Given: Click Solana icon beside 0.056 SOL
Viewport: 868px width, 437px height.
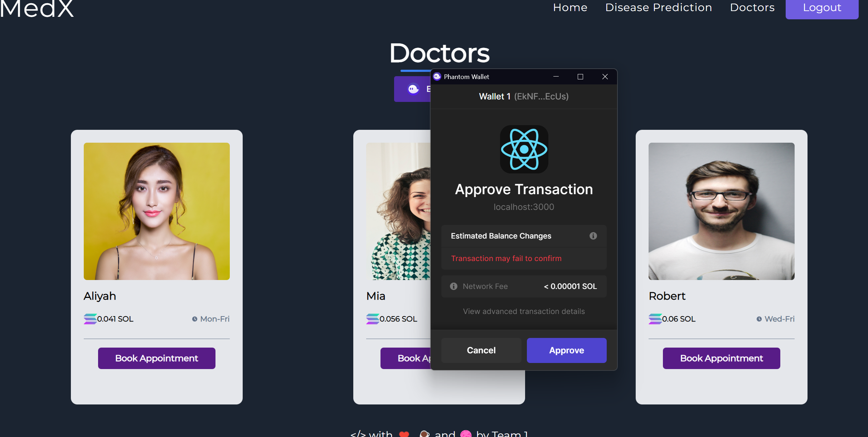Looking at the screenshot, I should (x=372, y=319).
